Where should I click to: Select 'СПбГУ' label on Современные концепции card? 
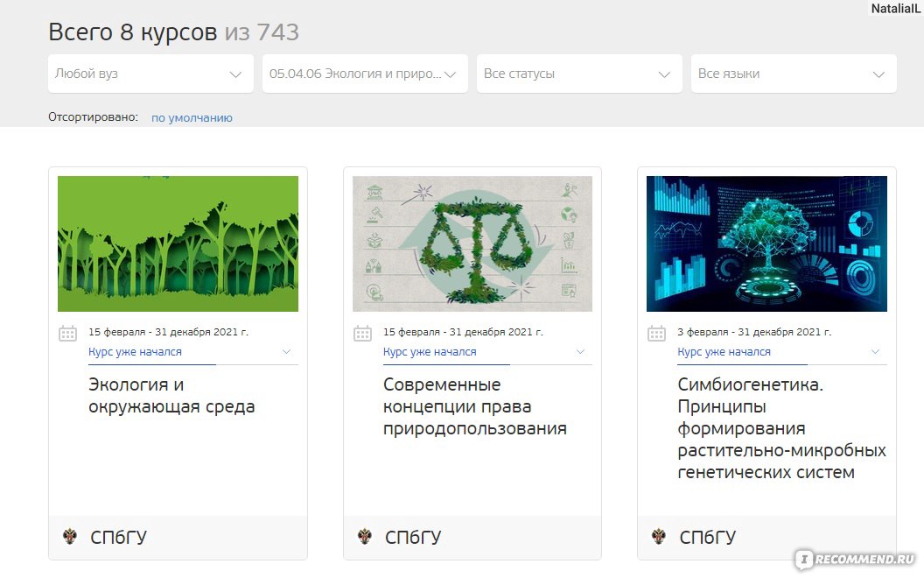point(413,538)
